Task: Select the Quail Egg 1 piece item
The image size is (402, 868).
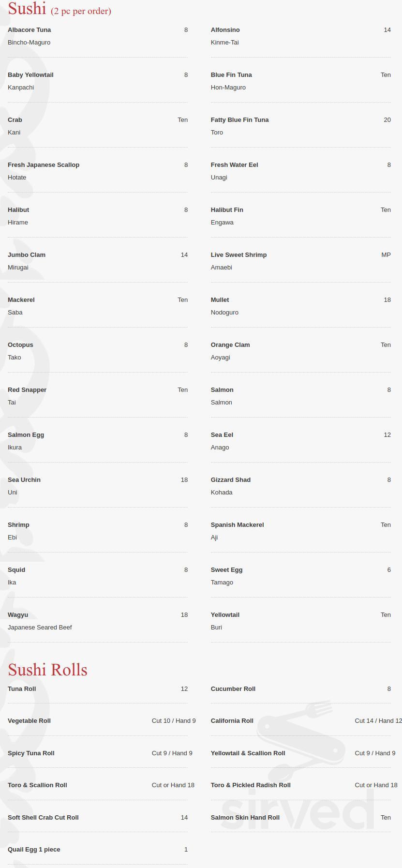Action: [34, 850]
